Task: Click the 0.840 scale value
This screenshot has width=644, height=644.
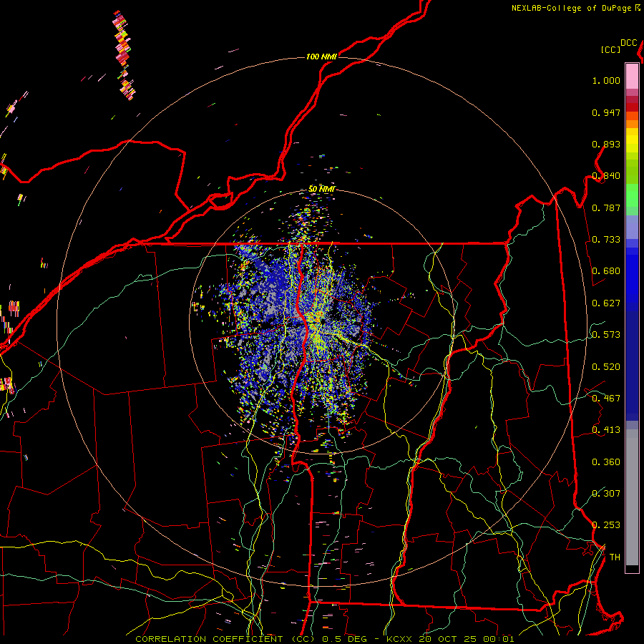Action: [606, 176]
